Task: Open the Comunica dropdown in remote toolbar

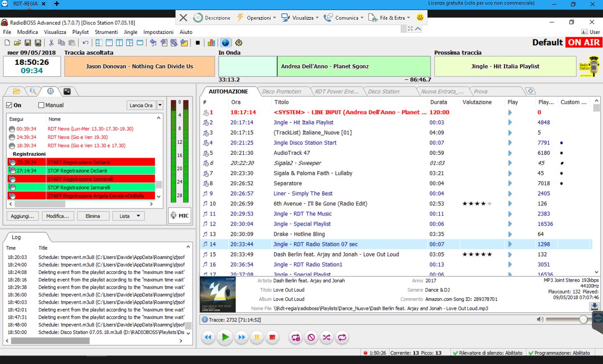Action: 343,18
